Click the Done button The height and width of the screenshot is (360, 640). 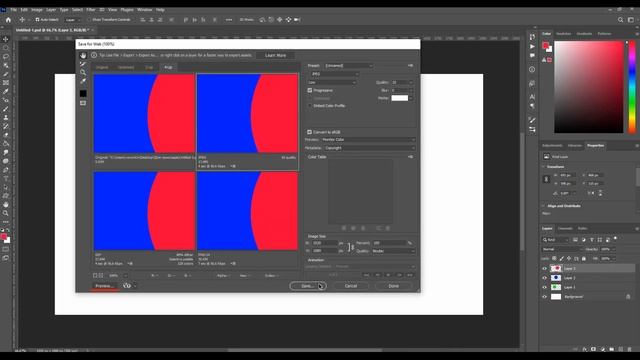click(x=393, y=286)
